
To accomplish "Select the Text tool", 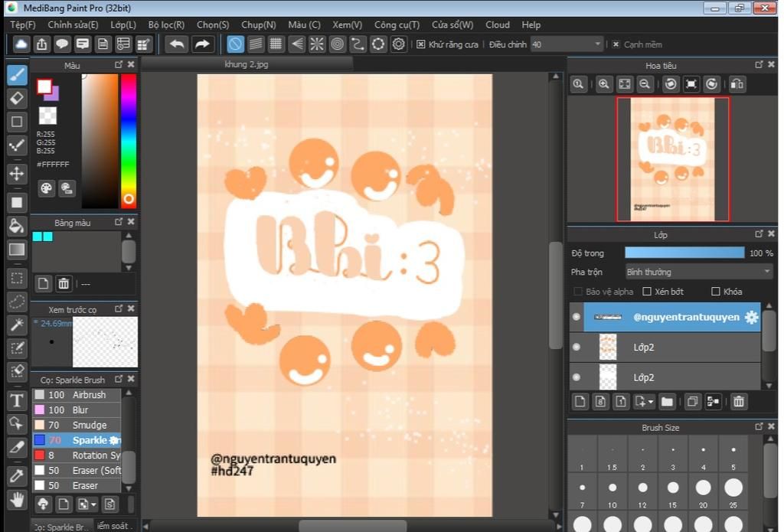I will pos(17,400).
